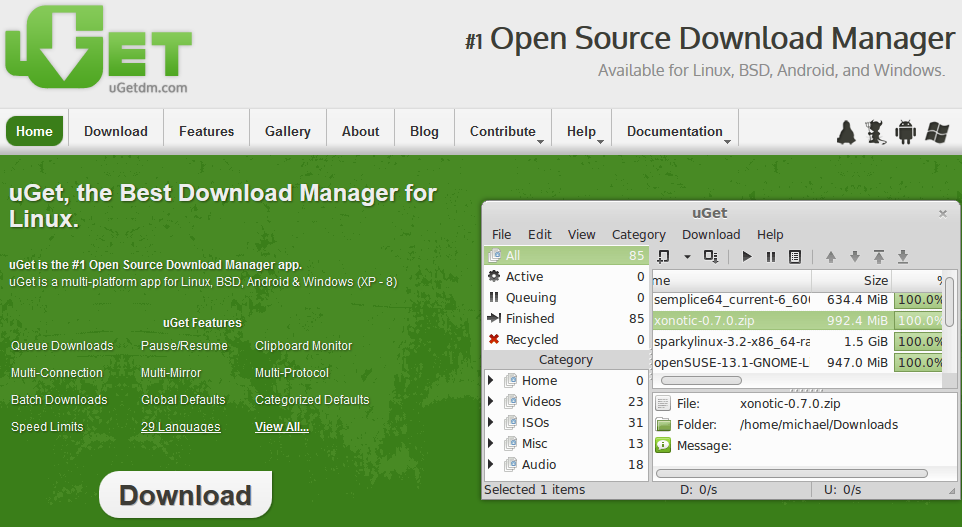Open the About navigation tab
Screen dimensions: 962x527
point(361,131)
